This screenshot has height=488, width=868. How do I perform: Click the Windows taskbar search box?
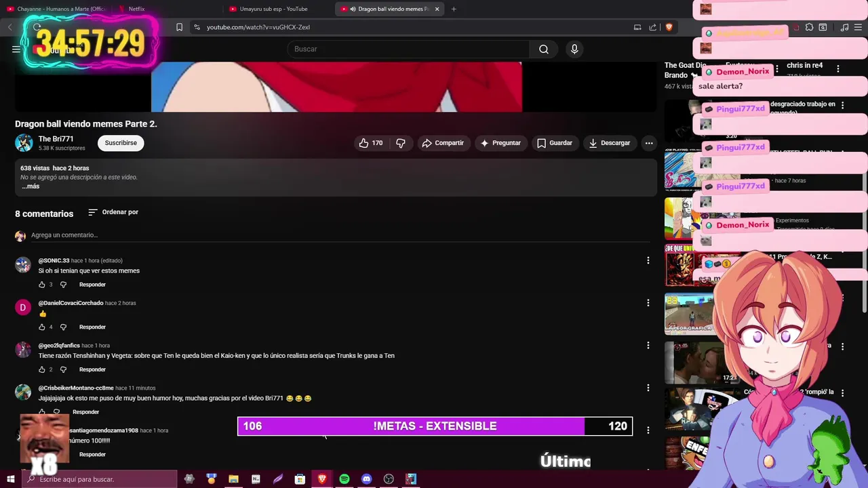(99, 479)
